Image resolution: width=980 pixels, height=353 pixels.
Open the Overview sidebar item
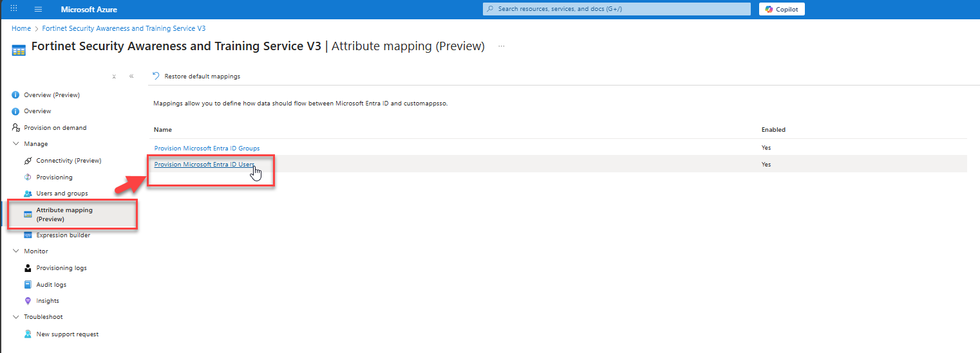pyautogui.click(x=37, y=111)
